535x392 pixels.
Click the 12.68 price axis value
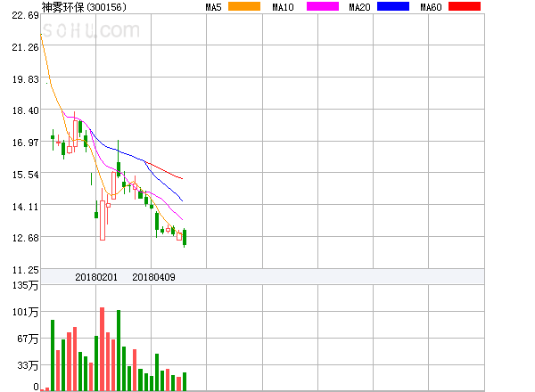coord(25,238)
